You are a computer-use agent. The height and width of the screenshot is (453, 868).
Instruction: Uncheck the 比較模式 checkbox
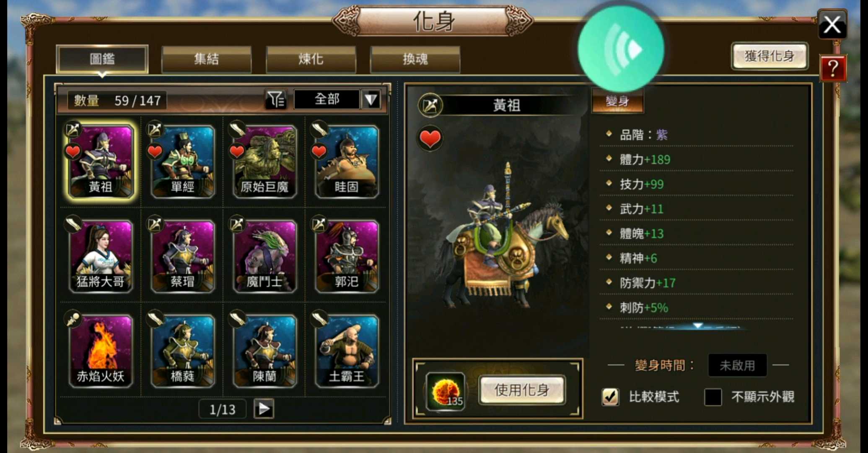tap(610, 396)
